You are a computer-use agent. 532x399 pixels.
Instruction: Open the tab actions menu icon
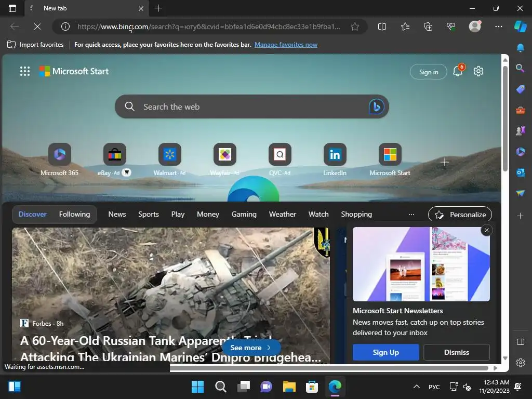click(12, 8)
